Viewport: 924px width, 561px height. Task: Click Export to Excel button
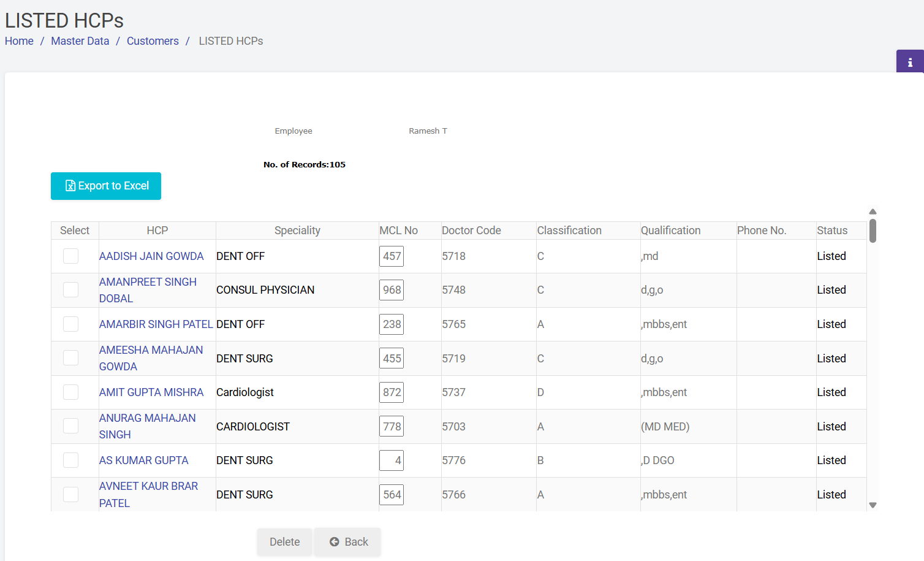click(106, 186)
